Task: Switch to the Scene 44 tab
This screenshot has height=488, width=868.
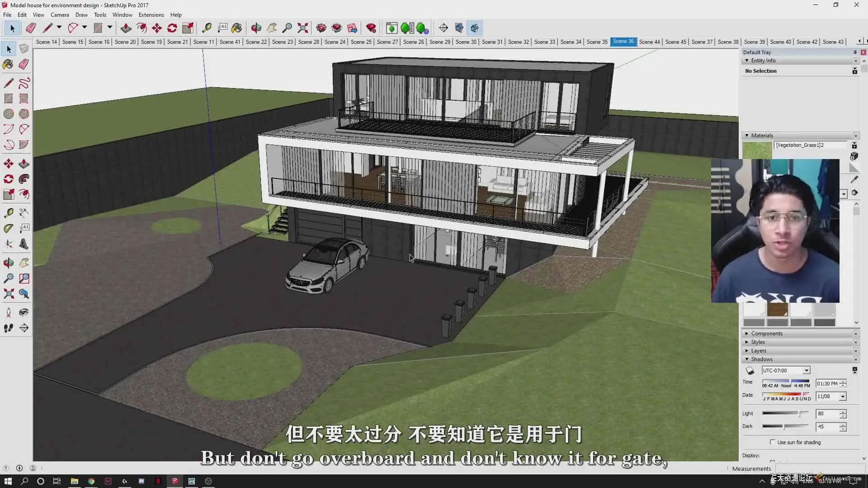Action: [x=649, y=42]
